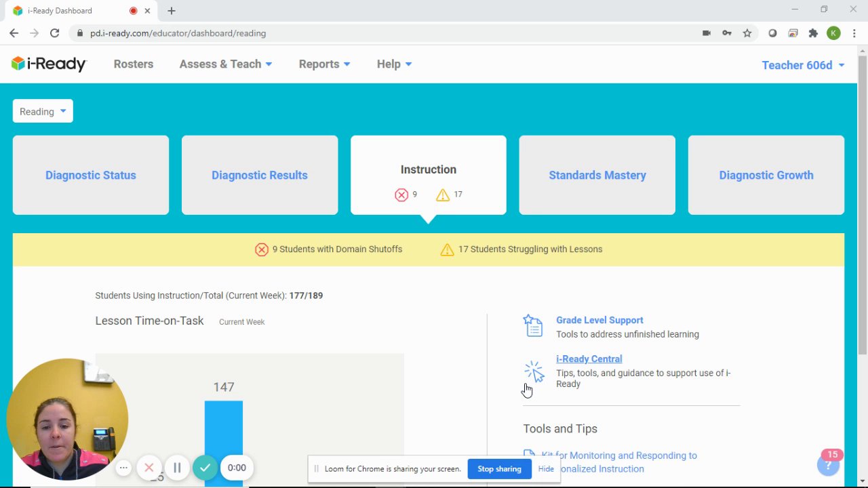
Task: Click the 177/189 students count
Action: [306, 296]
